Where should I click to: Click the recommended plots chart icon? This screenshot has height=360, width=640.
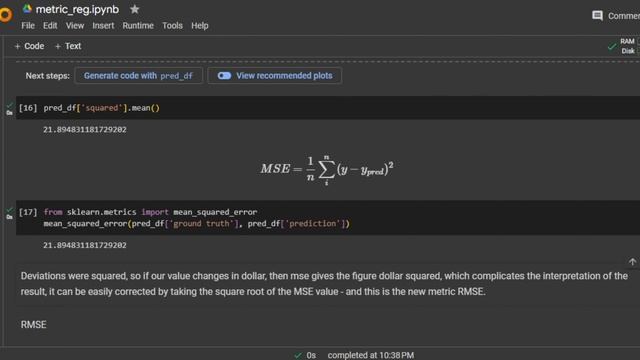(x=224, y=76)
